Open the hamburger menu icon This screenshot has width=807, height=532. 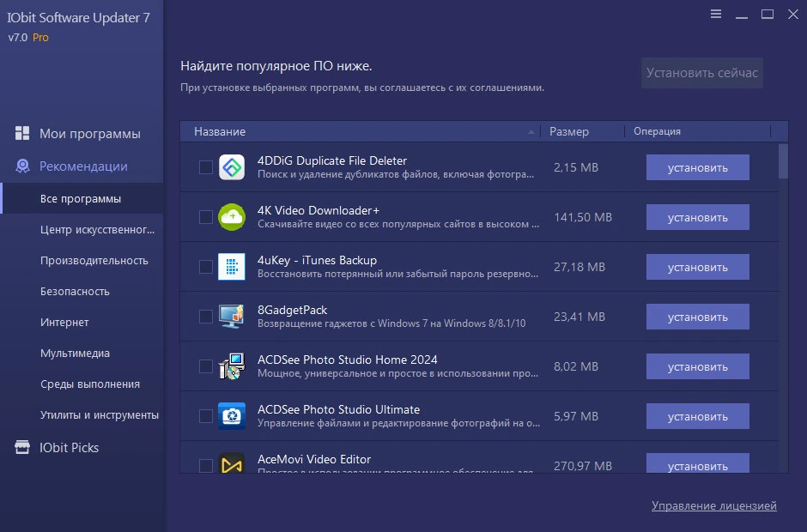[x=715, y=14]
